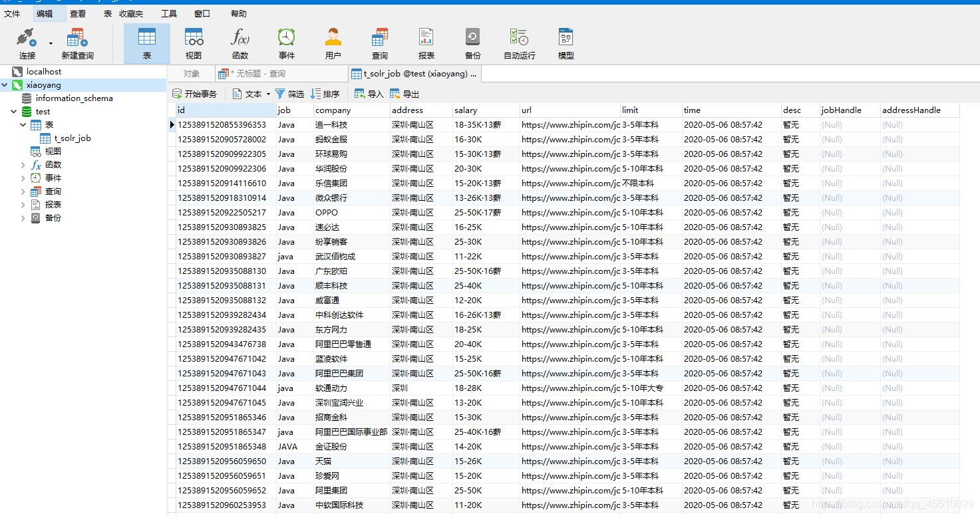
Task: Select the t_solr_job table in tree
Action: click(73, 138)
